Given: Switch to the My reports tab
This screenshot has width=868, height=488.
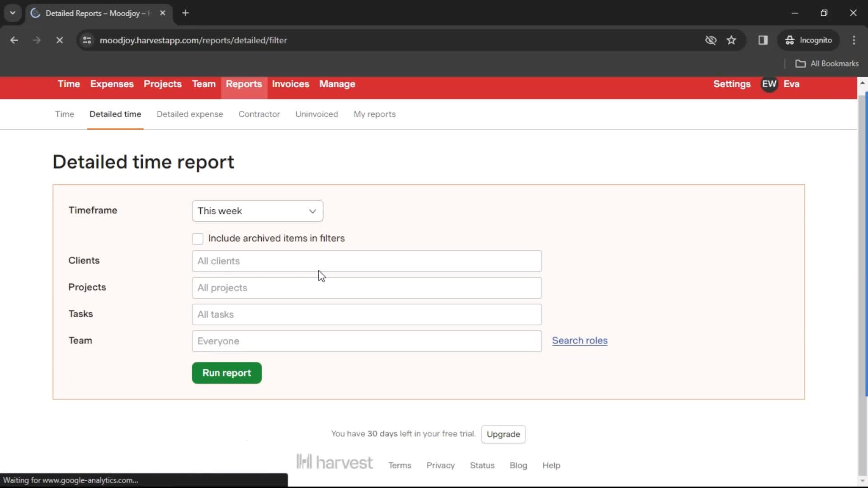Looking at the screenshot, I should tap(374, 114).
